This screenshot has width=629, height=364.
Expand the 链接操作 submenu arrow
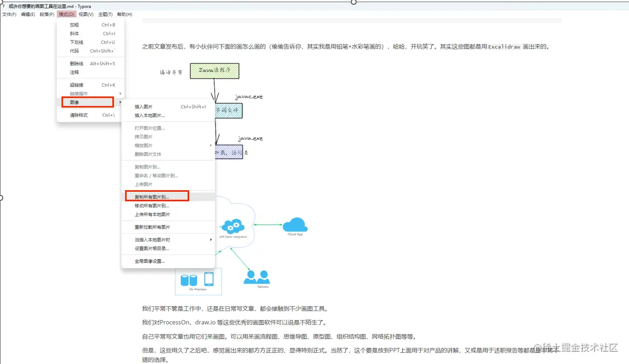pyautogui.click(x=120, y=93)
